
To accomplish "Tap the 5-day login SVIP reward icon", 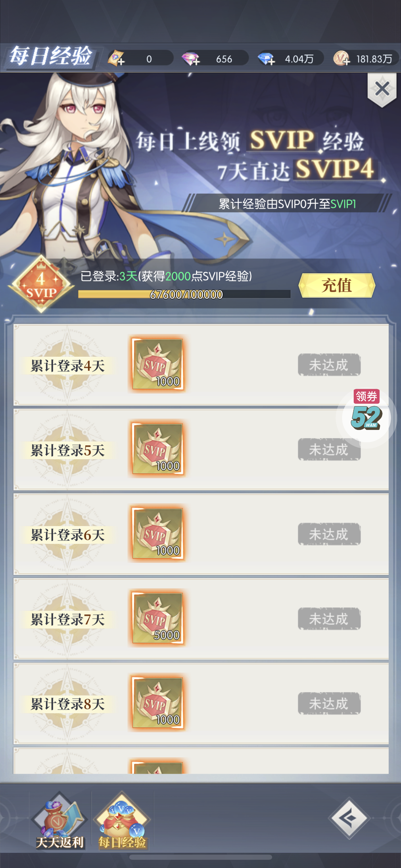I will [x=158, y=449].
